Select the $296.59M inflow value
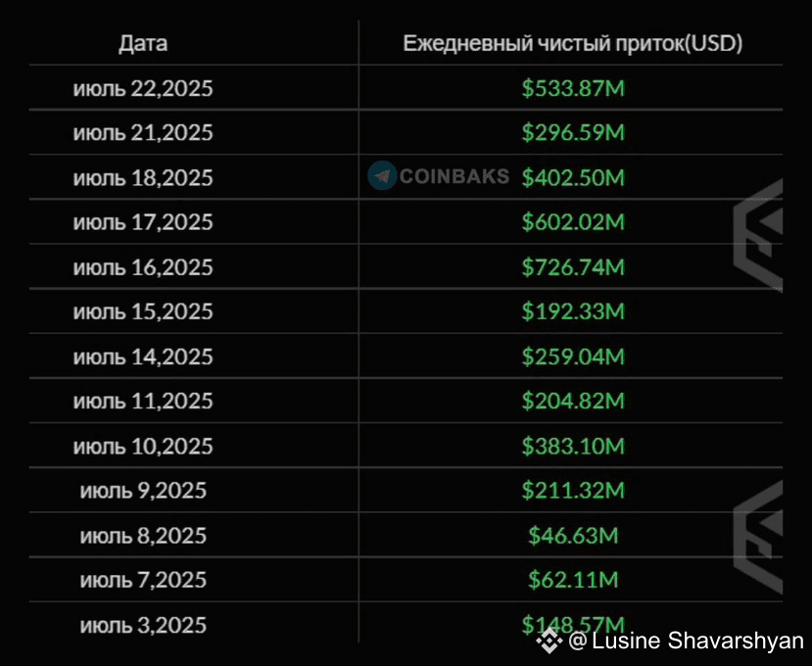The image size is (812, 666). 573,132
